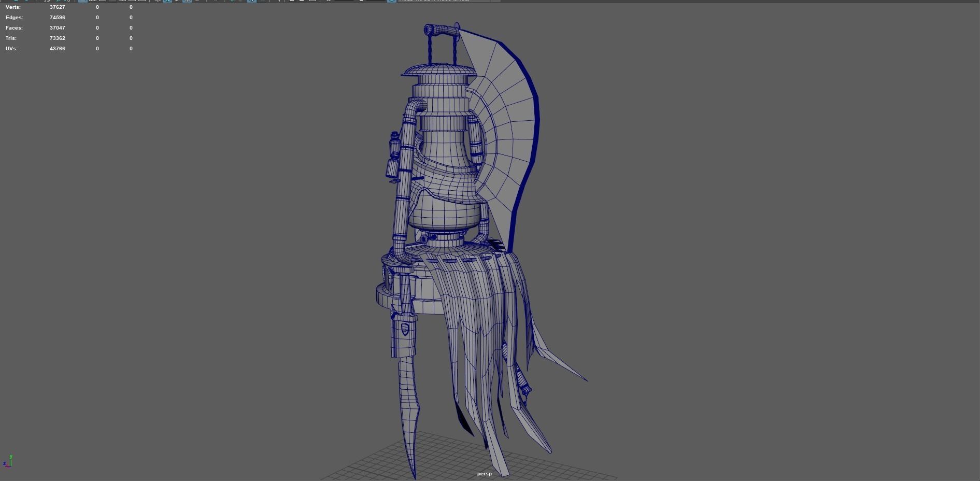This screenshot has width=980, height=481.
Task: Click the Edges label in heads-up display
Action: [15, 18]
